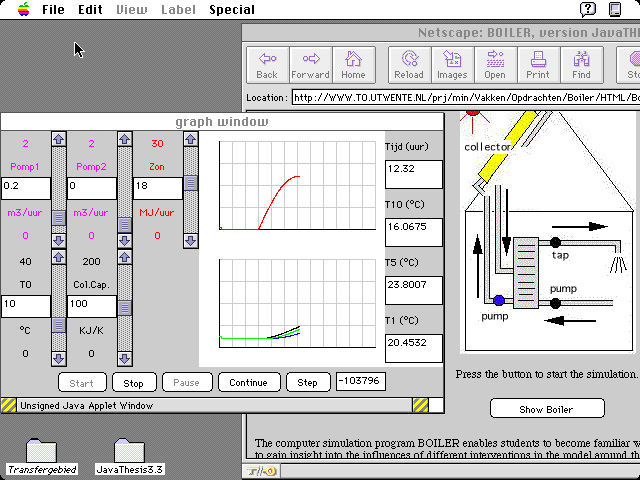Image resolution: width=640 pixels, height=480 pixels.
Task: Click the Pomp1 scrollbar up arrow
Action: pyautogui.click(x=59, y=139)
